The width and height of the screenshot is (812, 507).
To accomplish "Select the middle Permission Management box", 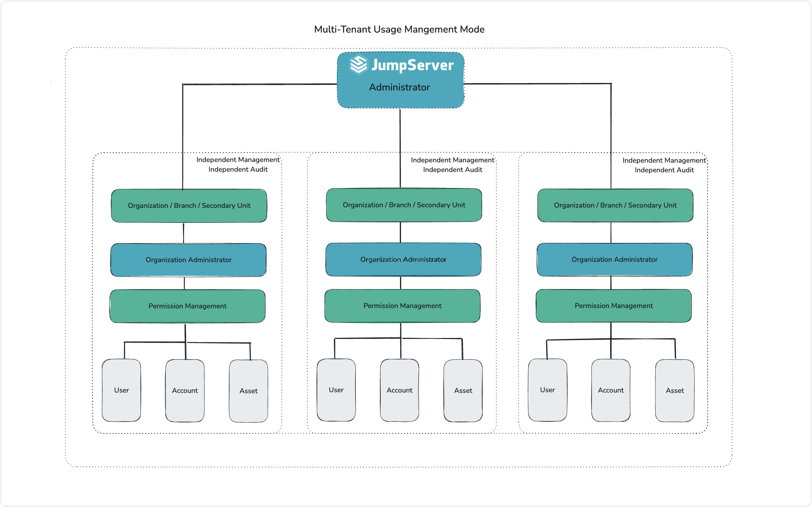I will (402, 306).
